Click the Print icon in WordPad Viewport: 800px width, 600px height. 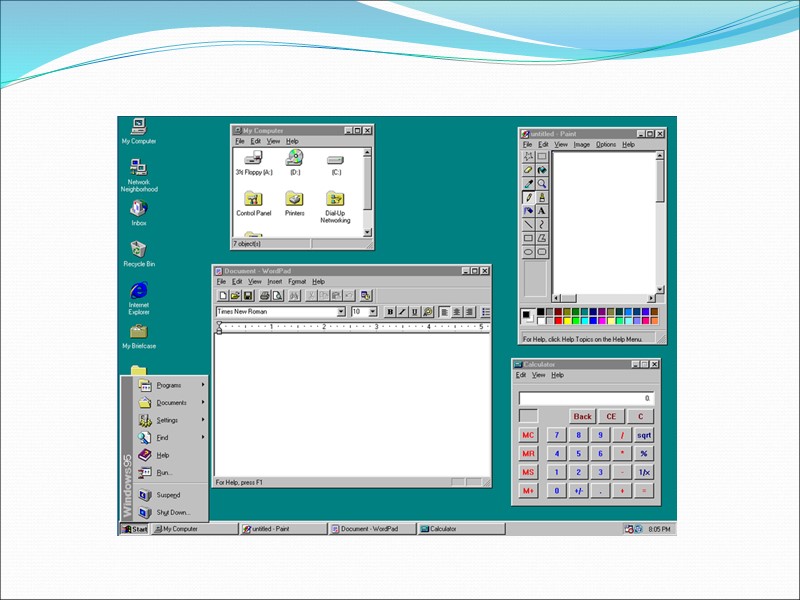point(265,295)
